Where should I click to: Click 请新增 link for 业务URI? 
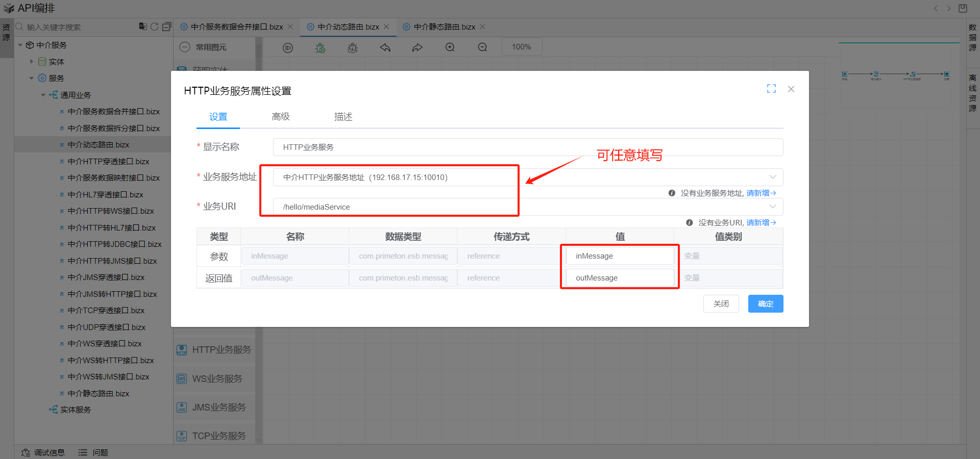coord(761,223)
